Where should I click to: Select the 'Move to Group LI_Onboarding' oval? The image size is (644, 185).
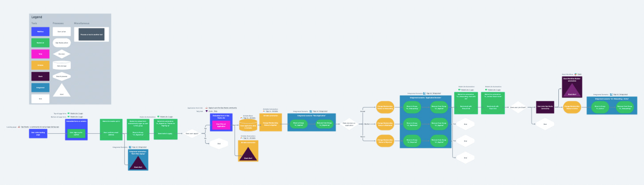[x=412, y=107]
